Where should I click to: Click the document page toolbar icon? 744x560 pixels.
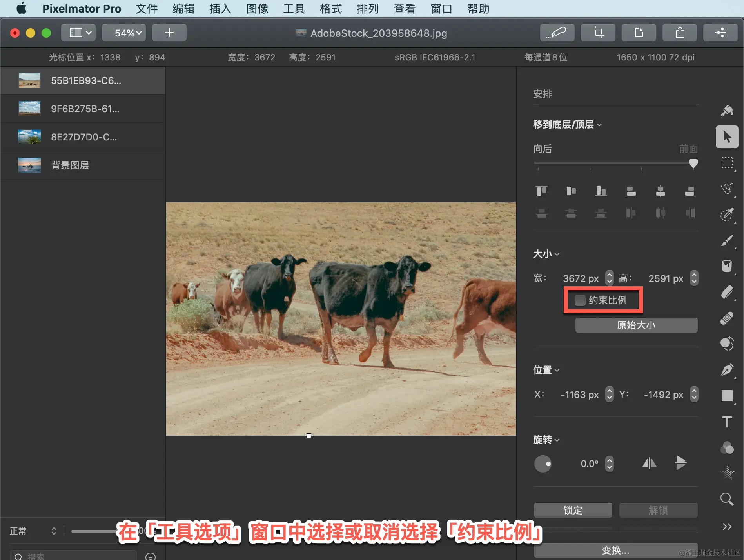[639, 33]
